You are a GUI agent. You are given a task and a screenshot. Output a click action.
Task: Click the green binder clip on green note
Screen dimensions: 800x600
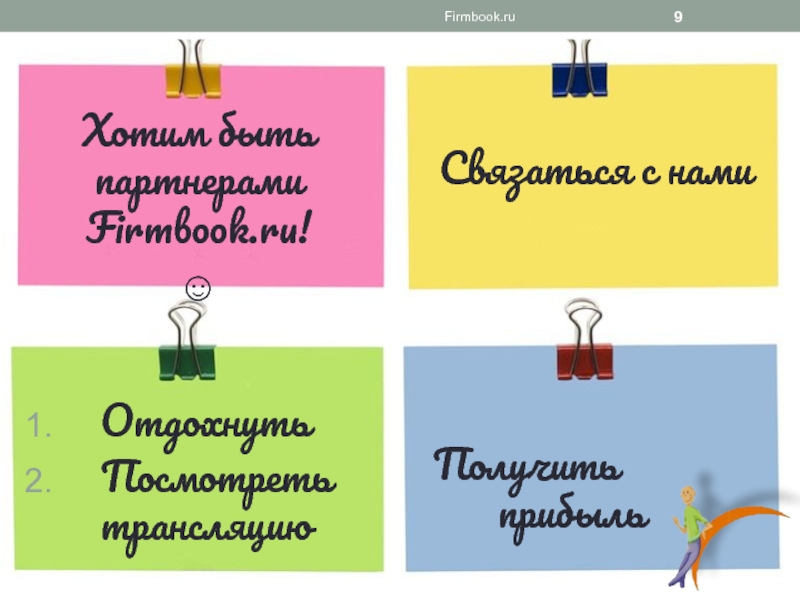187,341
